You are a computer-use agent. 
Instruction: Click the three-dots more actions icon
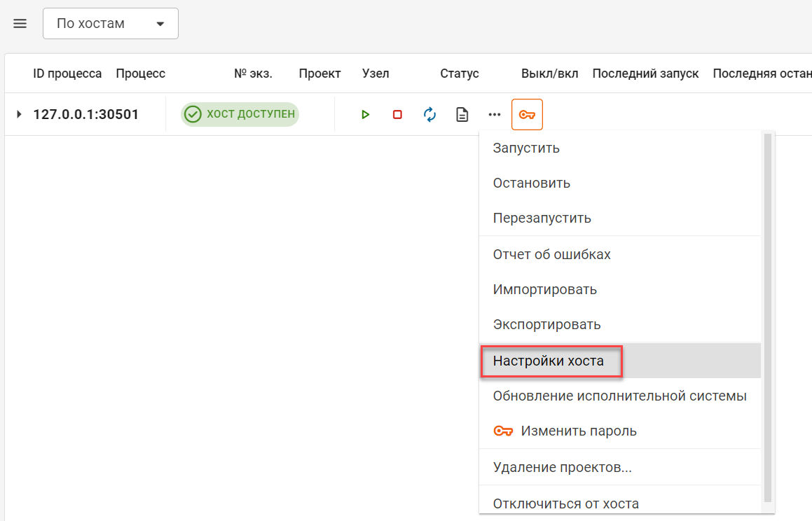(x=495, y=115)
